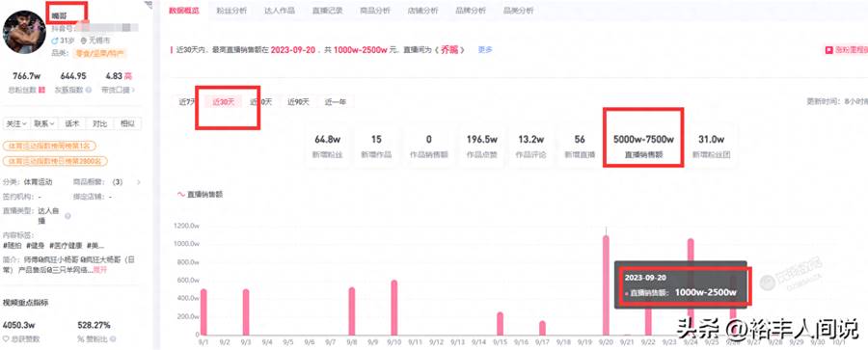Click the heart icon beside 总获赞数
The image size is (868, 350).
click(6, 338)
